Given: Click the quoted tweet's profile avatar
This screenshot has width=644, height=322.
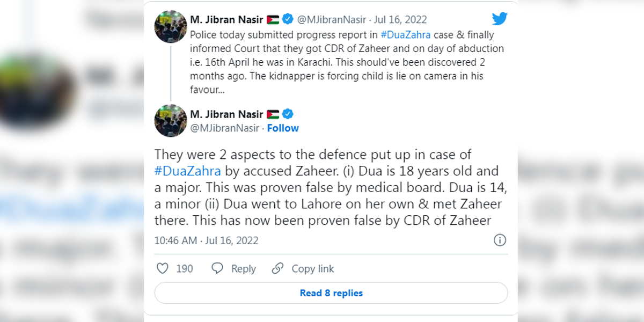Looking at the screenshot, I should click(171, 26).
